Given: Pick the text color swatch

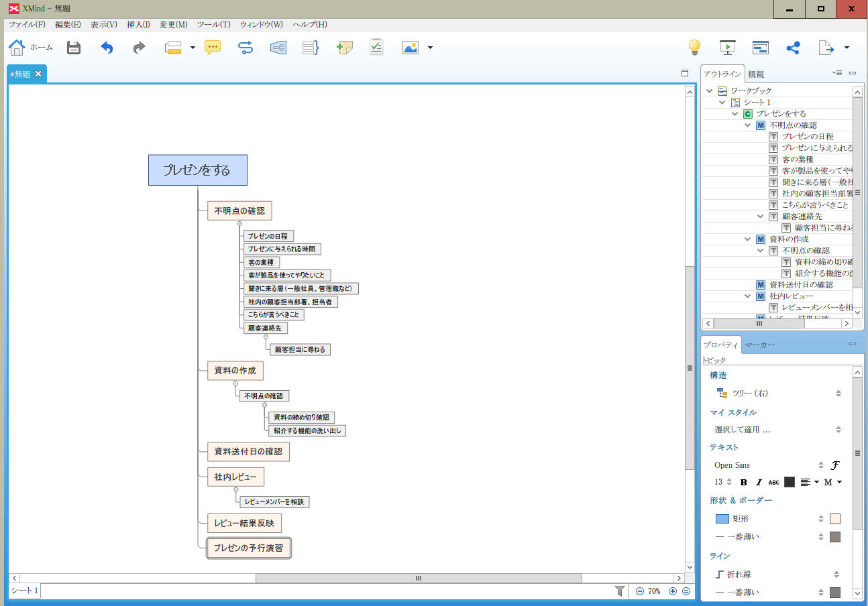Looking at the screenshot, I should [790, 482].
